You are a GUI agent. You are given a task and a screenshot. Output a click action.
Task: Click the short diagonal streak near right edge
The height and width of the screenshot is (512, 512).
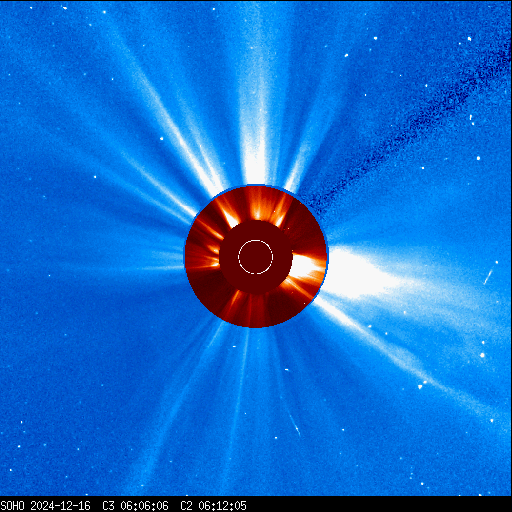coord(489,276)
